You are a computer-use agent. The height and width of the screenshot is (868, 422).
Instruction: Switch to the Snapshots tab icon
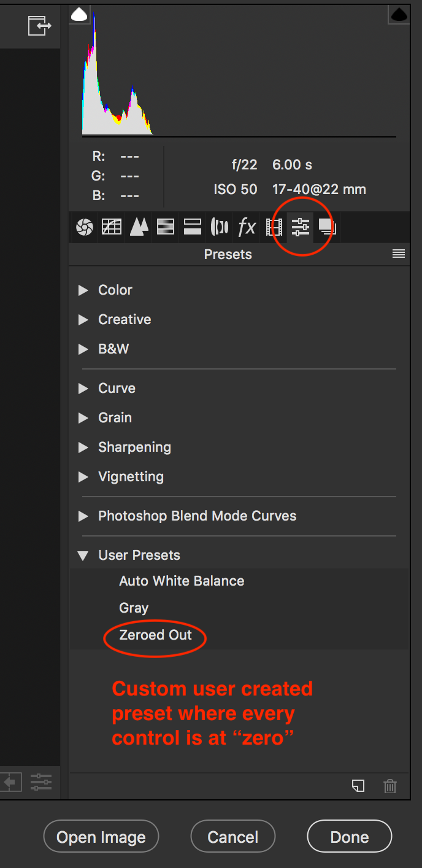pyautogui.click(x=326, y=227)
